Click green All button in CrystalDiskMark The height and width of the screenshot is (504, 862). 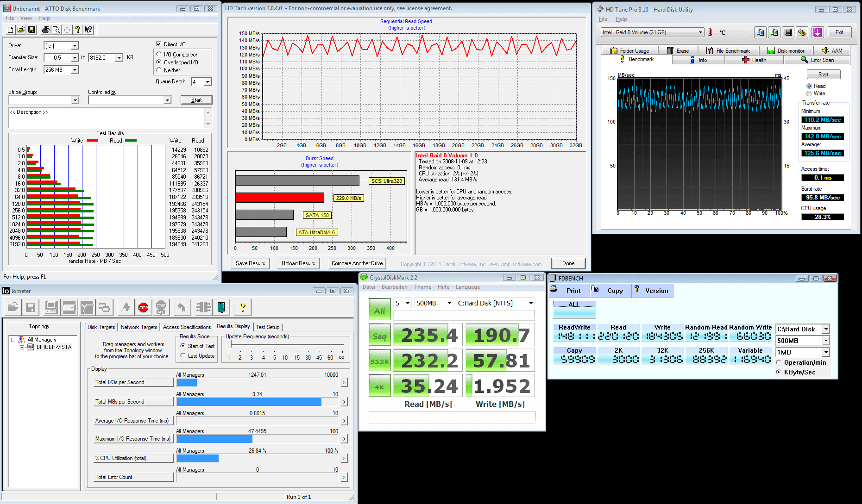coord(379,310)
